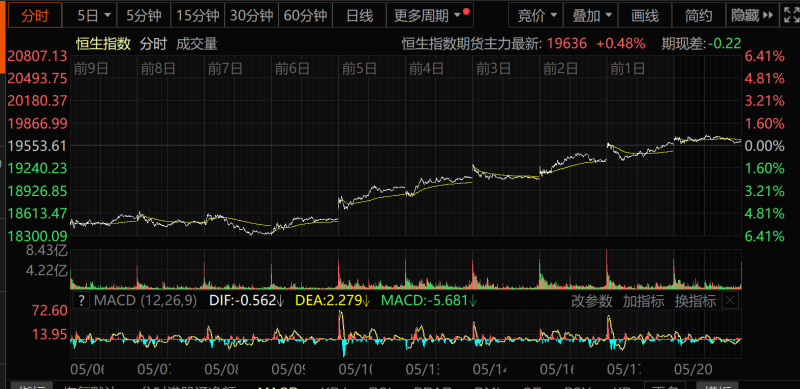Switch to the 日线 daily chart
This screenshot has width=800, height=389.
click(x=360, y=16)
